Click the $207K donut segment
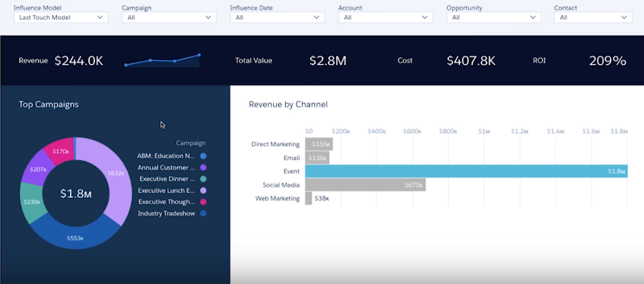The height and width of the screenshot is (284, 644). coord(38,169)
